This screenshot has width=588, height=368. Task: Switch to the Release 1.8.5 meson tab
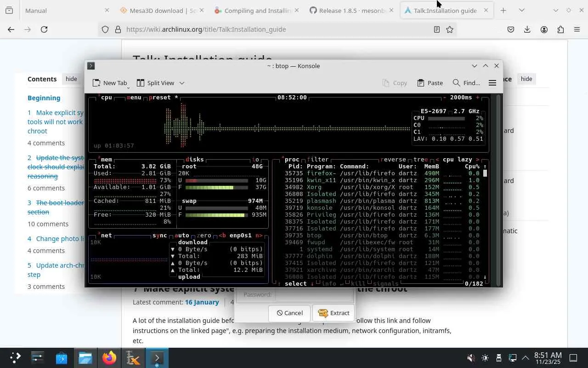coord(351,10)
